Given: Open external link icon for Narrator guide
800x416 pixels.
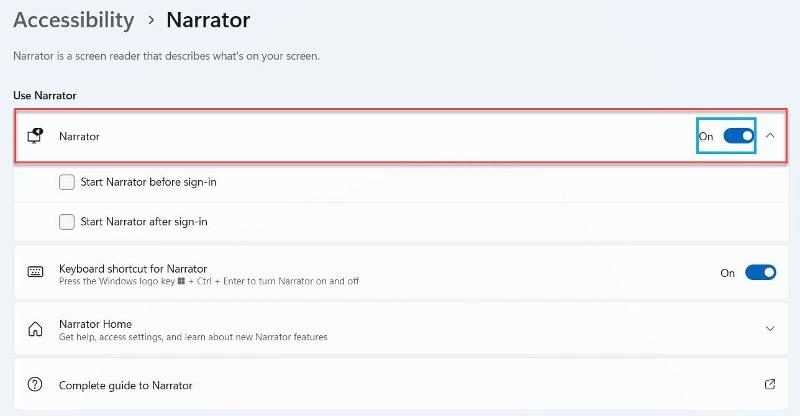Looking at the screenshot, I should pos(770,384).
